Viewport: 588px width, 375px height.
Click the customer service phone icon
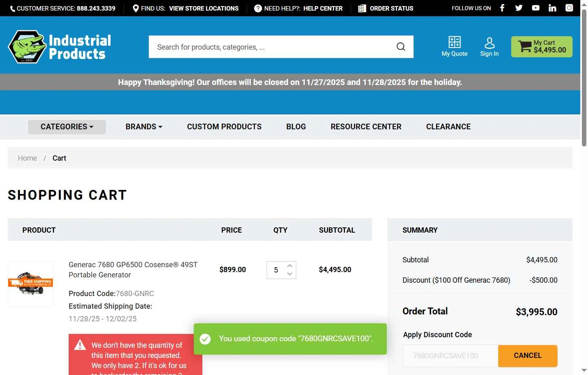pyautogui.click(x=13, y=9)
